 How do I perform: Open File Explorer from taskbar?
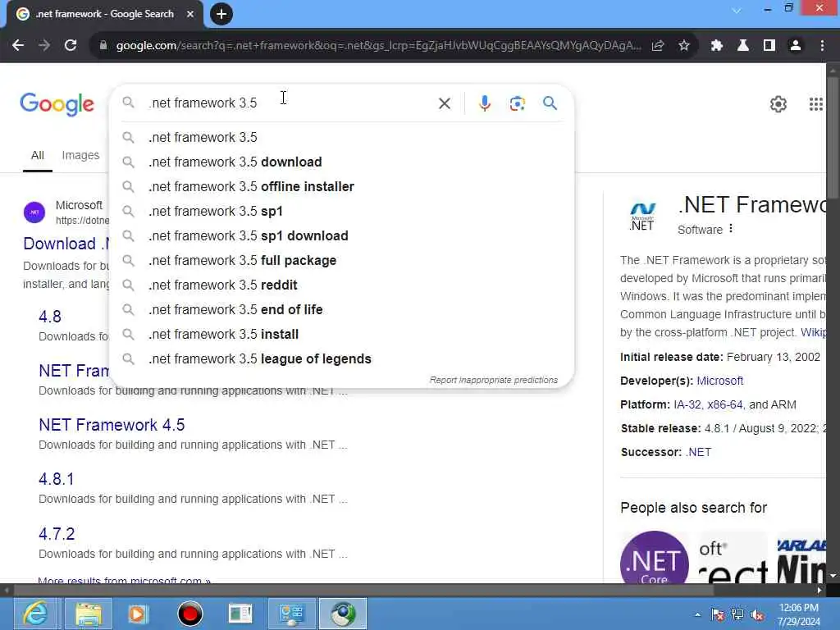tap(89, 614)
